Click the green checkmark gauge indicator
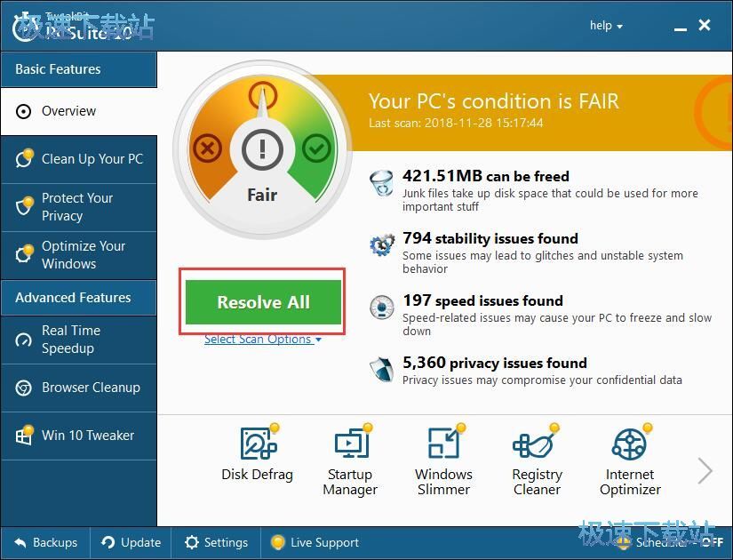Screen dimensions: 733x560 (x=316, y=148)
